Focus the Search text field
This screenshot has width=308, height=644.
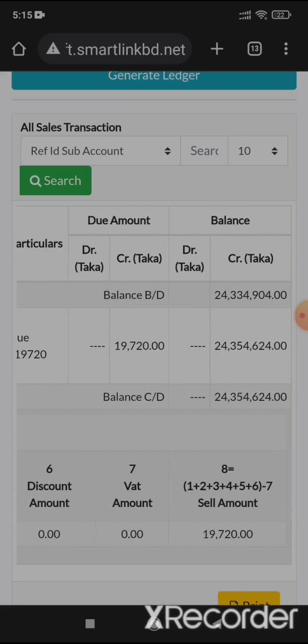point(204,151)
